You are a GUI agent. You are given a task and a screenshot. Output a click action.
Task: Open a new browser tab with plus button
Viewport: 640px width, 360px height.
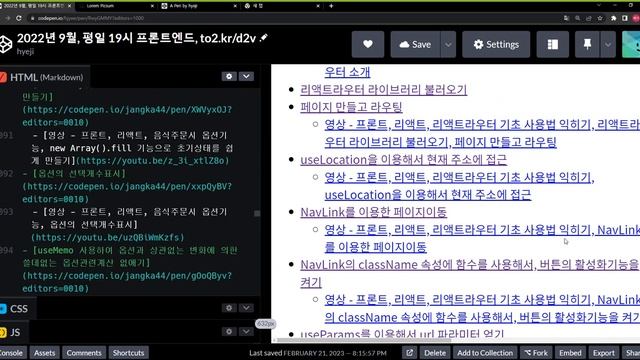[331, 6]
